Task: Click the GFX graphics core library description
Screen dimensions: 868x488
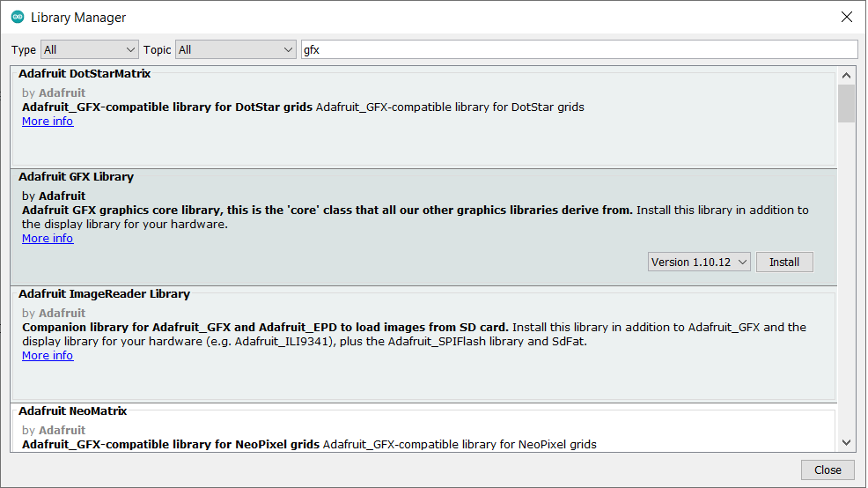Action: (416, 218)
